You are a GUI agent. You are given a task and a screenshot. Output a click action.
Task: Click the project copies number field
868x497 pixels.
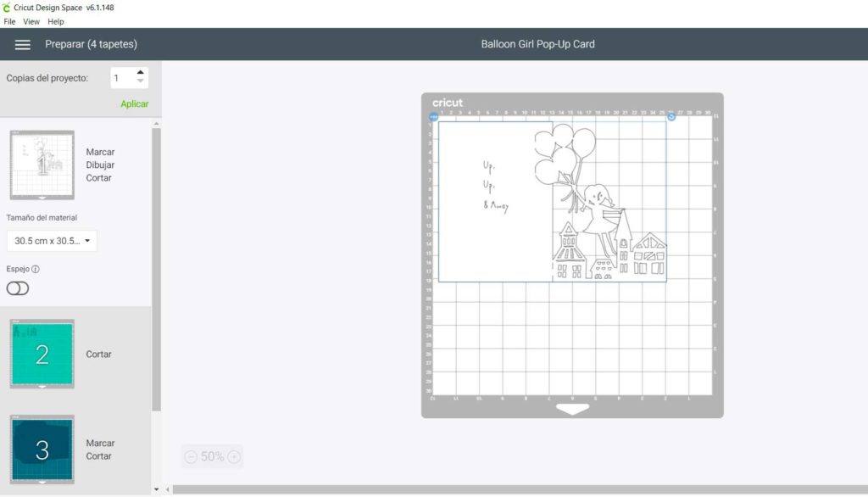pyautogui.click(x=123, y=78)
